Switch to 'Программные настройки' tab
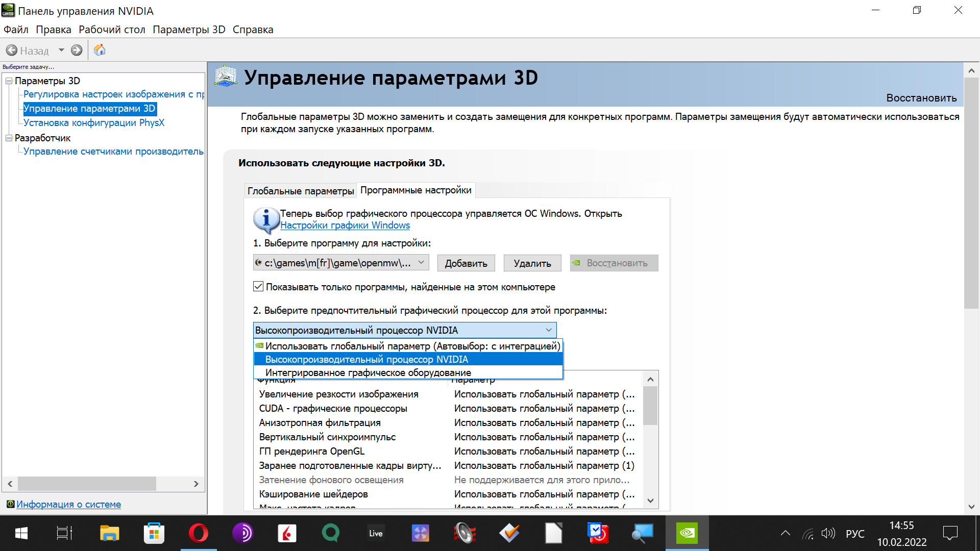 416,190
